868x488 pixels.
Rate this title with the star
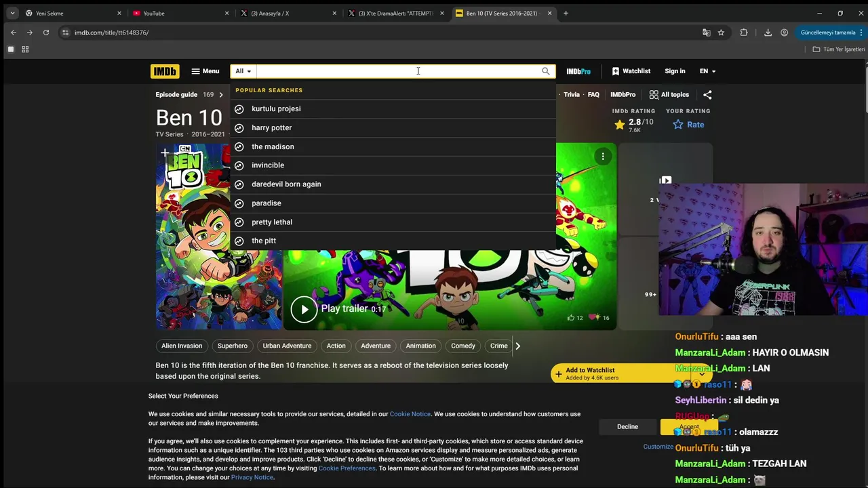coord(688,125)
